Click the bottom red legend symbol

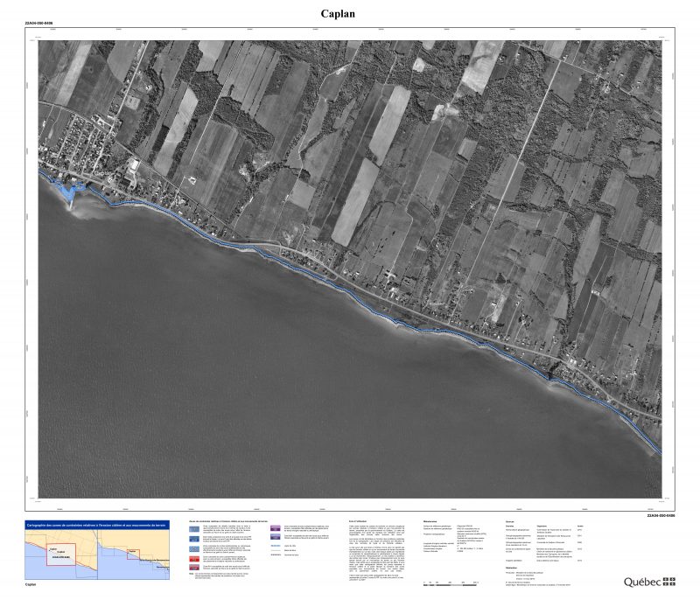[x=194, y=567]
